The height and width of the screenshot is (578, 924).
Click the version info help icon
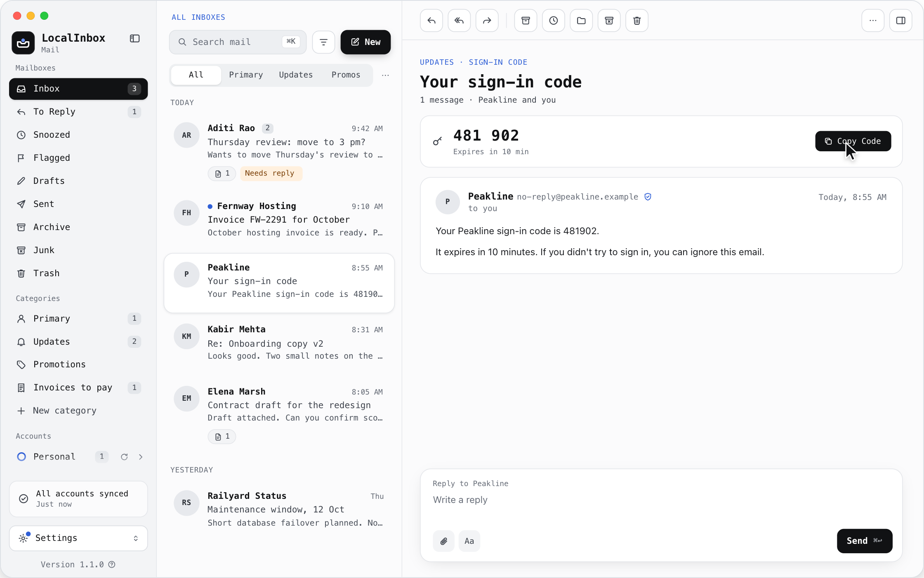[x=112, y=564]
